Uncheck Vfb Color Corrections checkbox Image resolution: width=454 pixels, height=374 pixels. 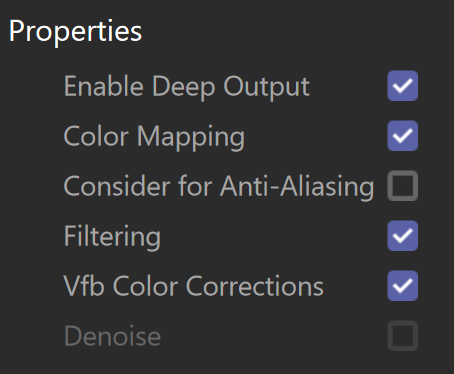(x=403, y=286)
